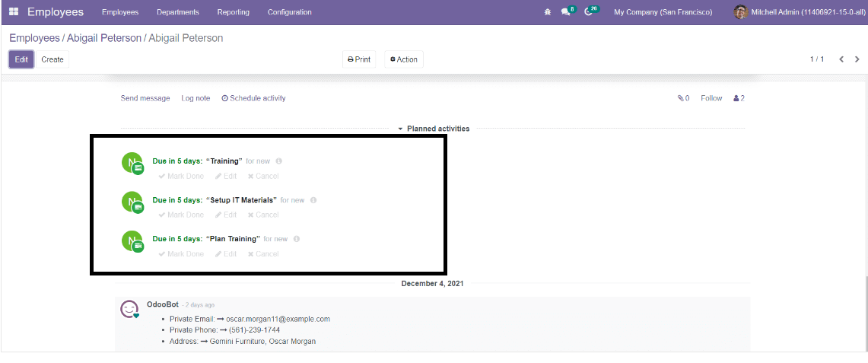This screenshot has height=363, width=868.
Task: Cancel the Plan Training activity
Action: [263, 254]
